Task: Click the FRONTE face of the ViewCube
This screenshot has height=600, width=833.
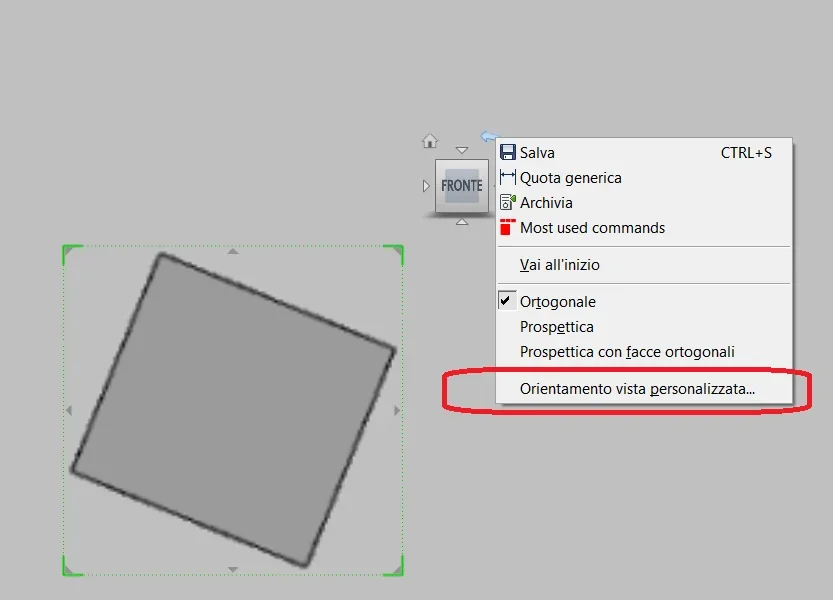Action: click(x=462, y=186)
